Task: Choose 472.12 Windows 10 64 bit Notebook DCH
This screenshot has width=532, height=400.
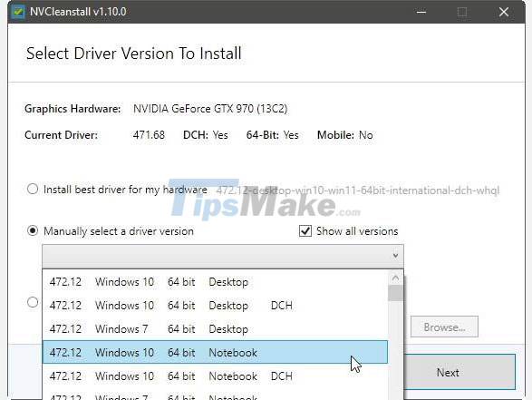Action: tap(215, 376)
